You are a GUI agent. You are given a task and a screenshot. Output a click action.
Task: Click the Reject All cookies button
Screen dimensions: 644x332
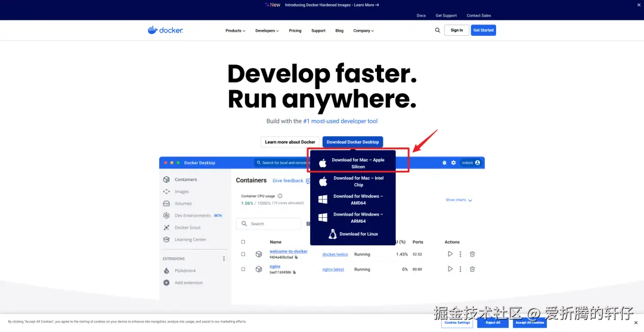coord(493,322)
